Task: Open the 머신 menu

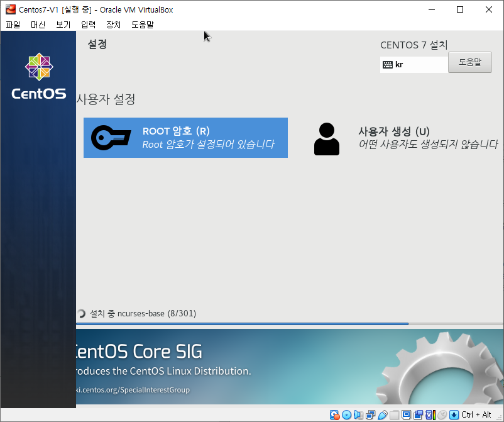Action: pos(38,25)
